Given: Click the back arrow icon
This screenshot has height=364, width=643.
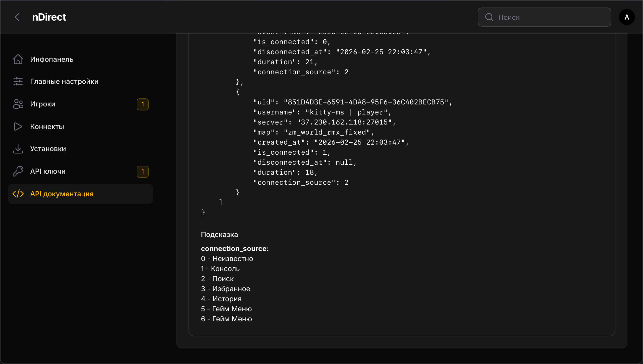Looking at the screenshot, I should click(x=17, y=17).
